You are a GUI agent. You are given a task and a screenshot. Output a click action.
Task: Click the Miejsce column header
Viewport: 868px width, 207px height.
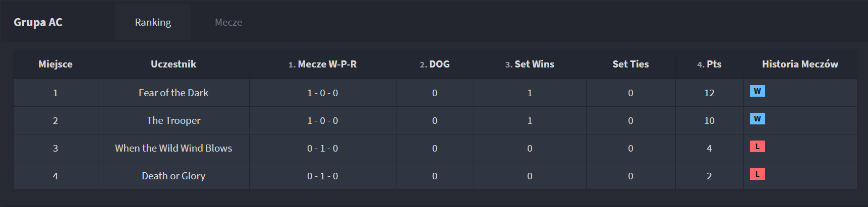pyautogui.click(x=55, y=64)
